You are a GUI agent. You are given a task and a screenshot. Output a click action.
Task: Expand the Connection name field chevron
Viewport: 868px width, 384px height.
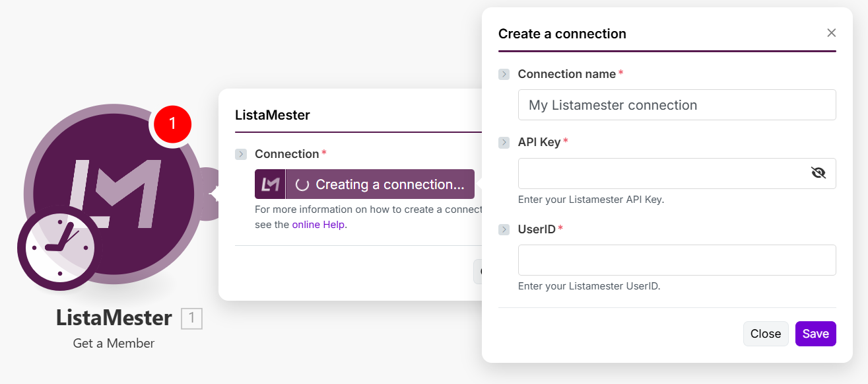point(504,74)
